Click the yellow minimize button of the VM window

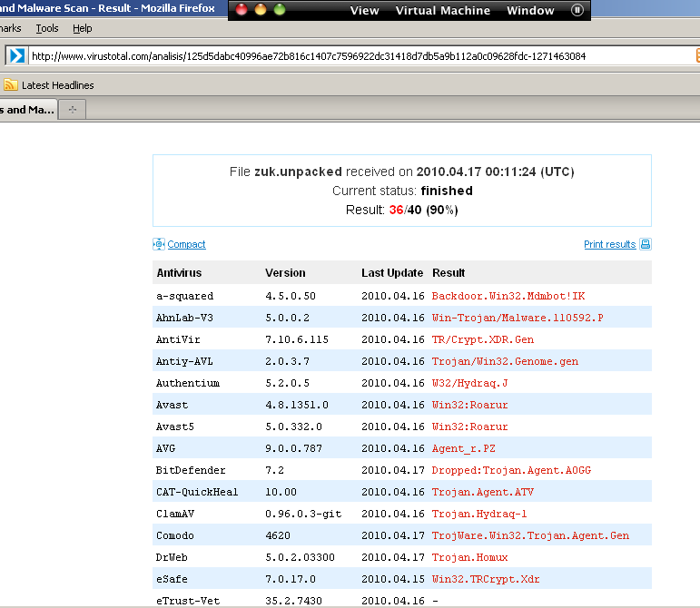(x=261, y=9)
